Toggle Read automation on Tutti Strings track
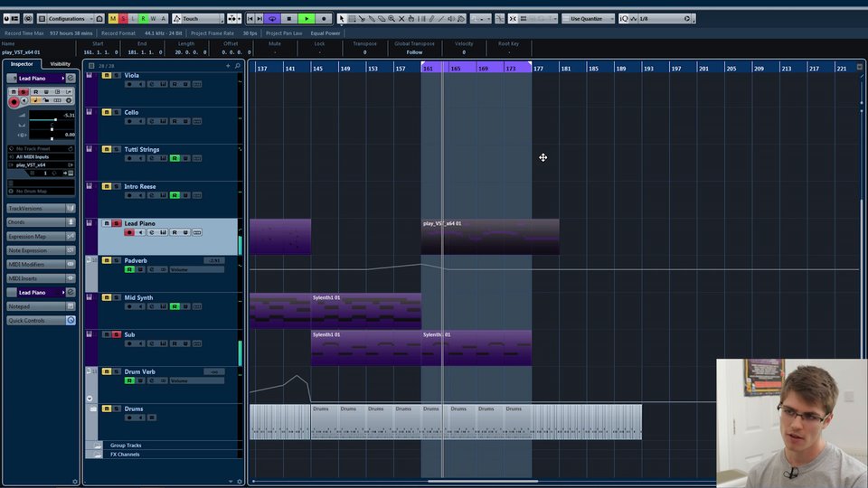The height and width of the screenshot is (488, 868). pyautogui.click(x=175, y=158)
